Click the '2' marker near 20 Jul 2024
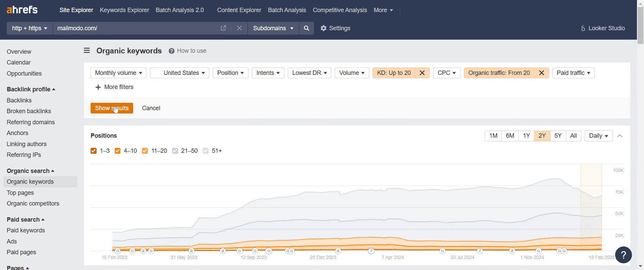The height and width of the screenshot is (270, 644). tap(480, 251)
